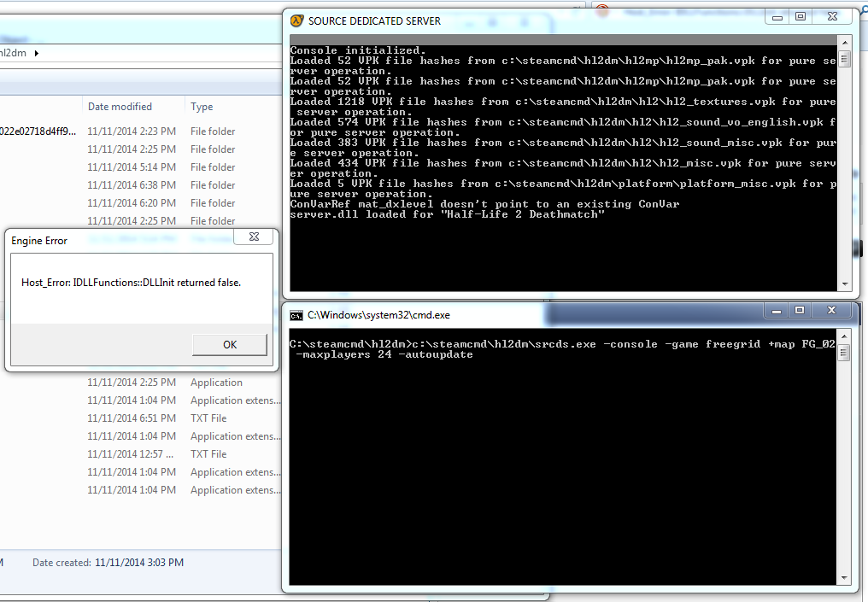Click OK in the Engine Error dialog

pos(230,345)
